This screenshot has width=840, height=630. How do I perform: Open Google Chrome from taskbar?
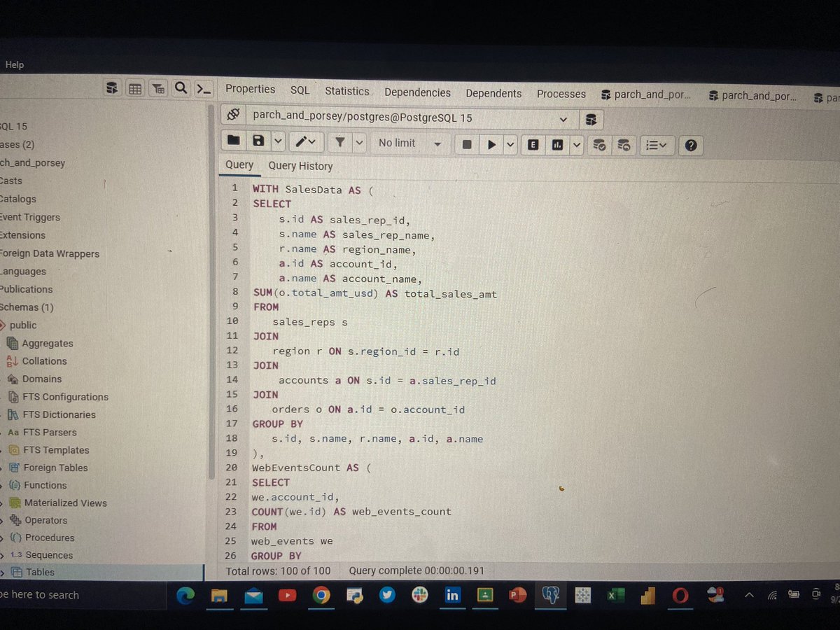tap(321, 596)
